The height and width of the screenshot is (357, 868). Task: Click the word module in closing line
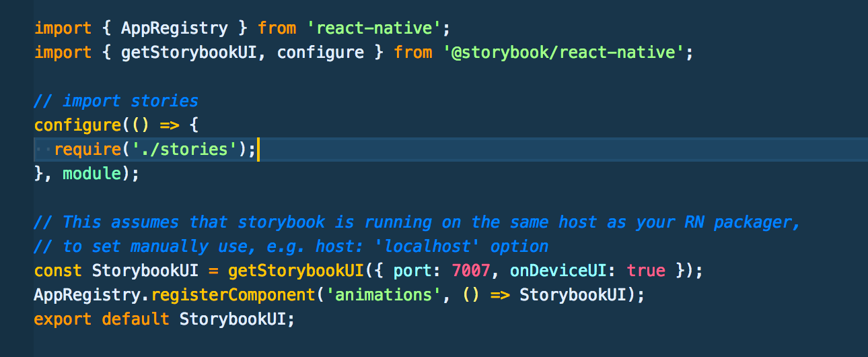click(92, 174)
